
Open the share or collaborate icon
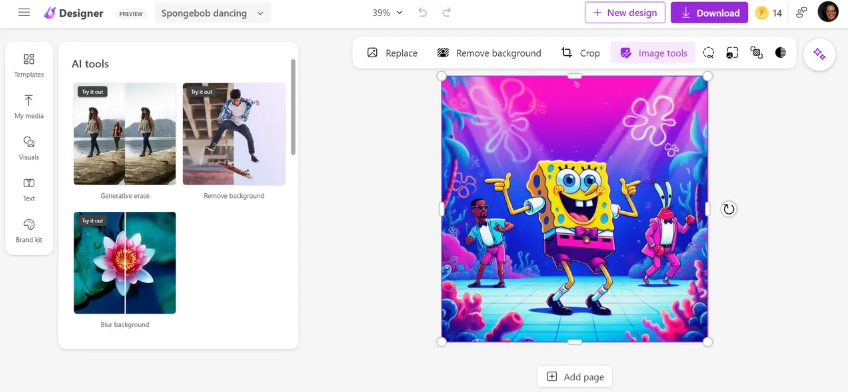pos(802,12)
